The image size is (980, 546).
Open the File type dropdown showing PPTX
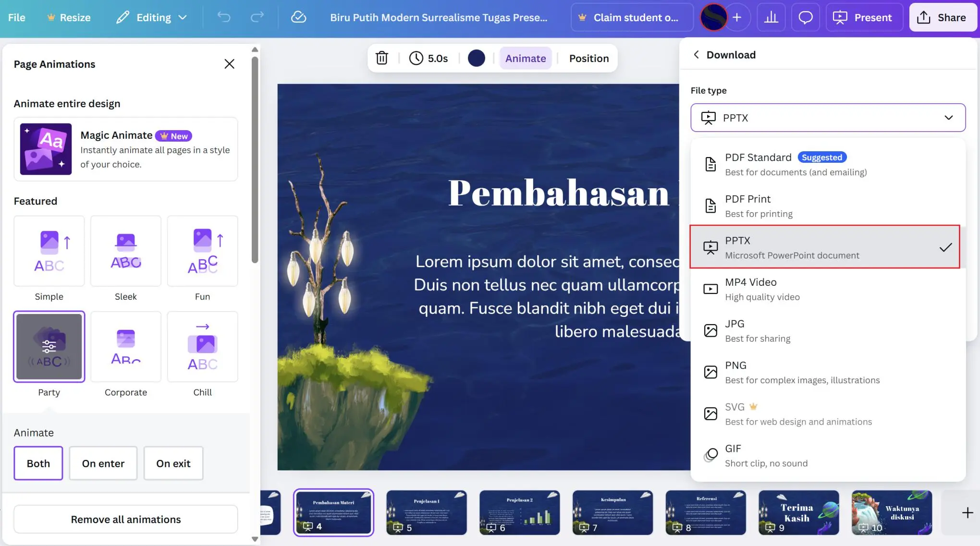click(827, 118)
